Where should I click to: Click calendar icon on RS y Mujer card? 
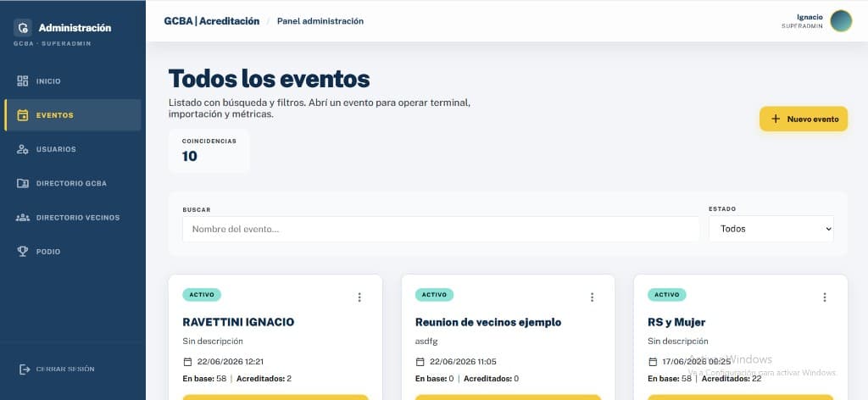tap(652, 362)
